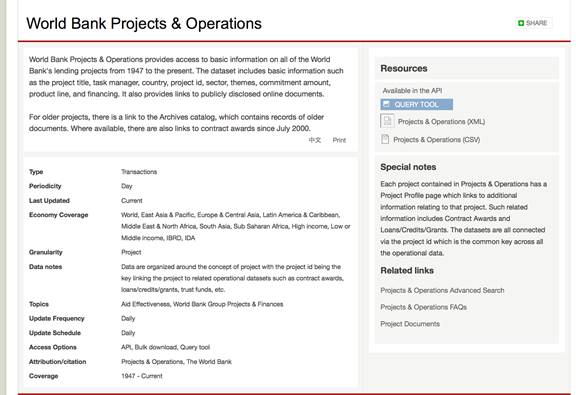Select the '1947 - Current' coverage value
The image size is (576, 395).
coord(142,376)
